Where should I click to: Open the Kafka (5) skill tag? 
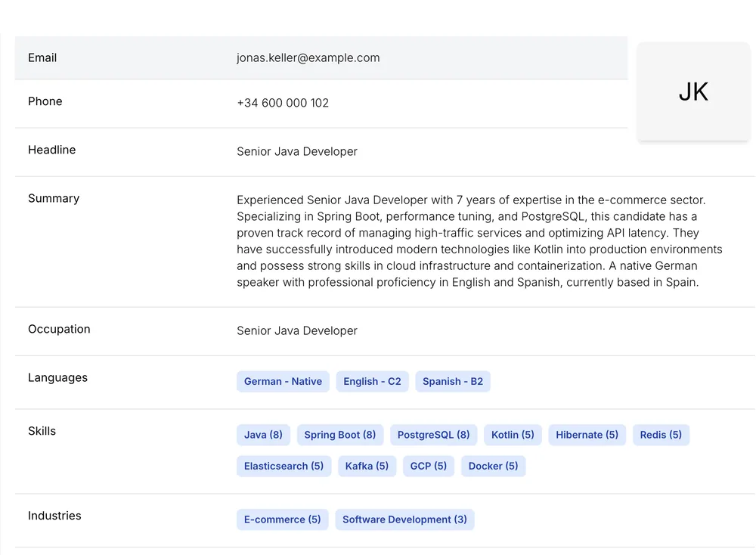coord(367,467)
